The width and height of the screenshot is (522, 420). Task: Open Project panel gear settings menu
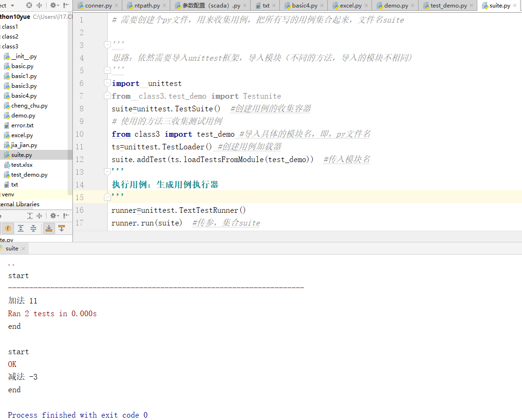[54, 5]
